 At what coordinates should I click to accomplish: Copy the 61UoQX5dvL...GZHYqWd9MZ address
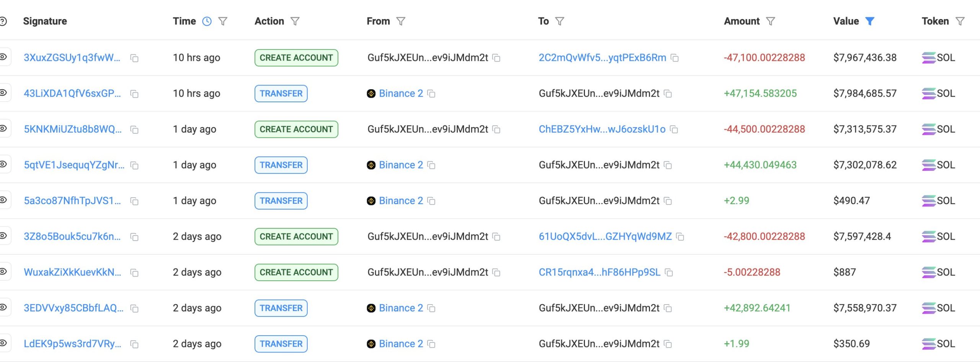(x=680, y=237)
